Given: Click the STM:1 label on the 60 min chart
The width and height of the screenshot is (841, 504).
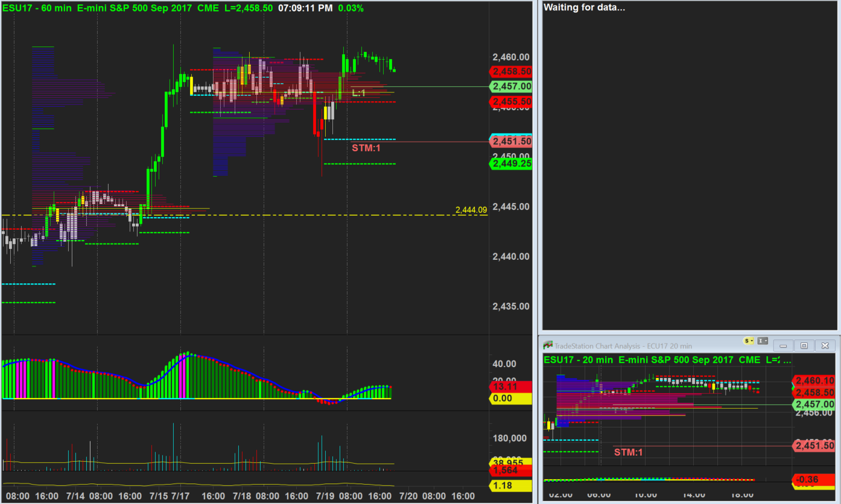Looking at the screenshot, I should click(x=367, y=148).
